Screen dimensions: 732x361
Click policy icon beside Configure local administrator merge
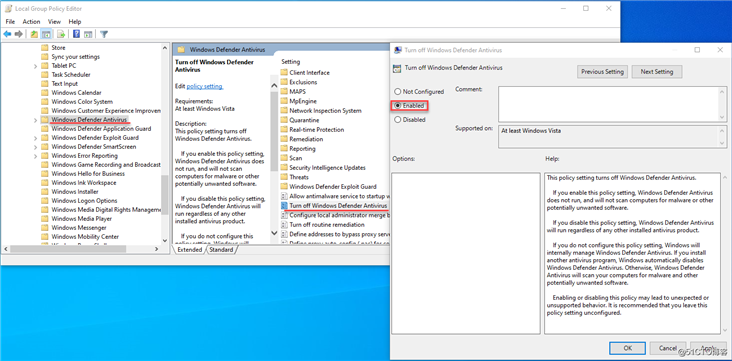284,215
